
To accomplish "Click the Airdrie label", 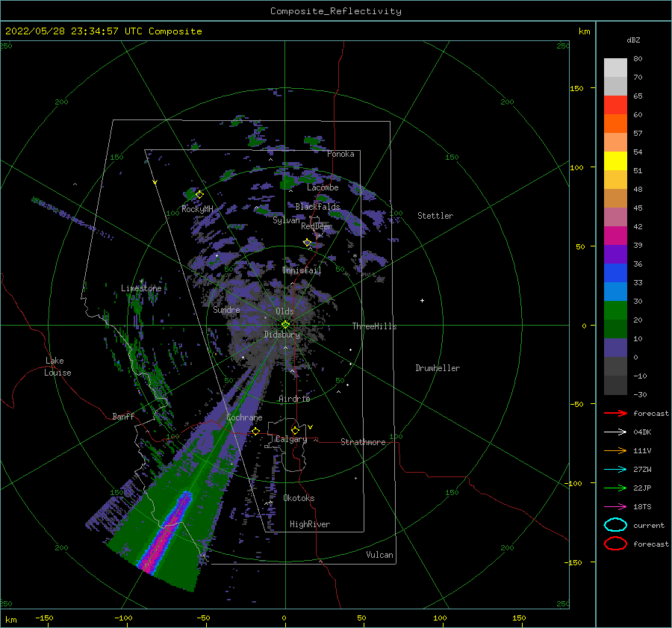I will [294, 399].
